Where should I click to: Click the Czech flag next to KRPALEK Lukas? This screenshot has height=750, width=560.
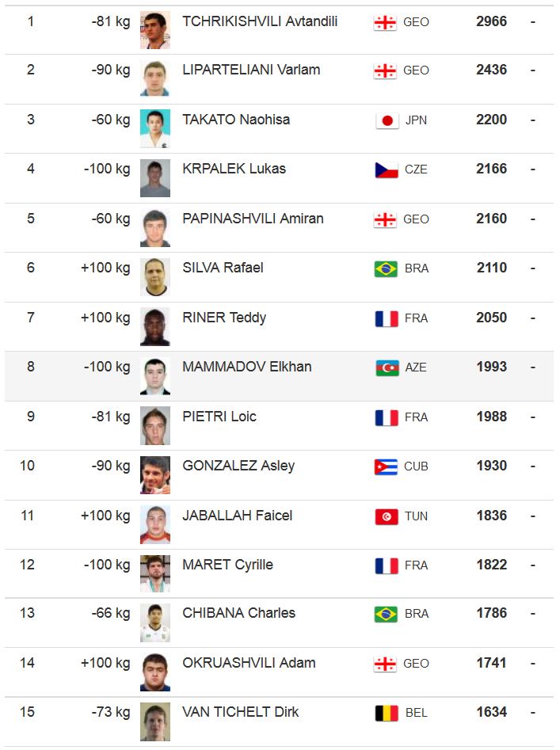pos(387,170)
